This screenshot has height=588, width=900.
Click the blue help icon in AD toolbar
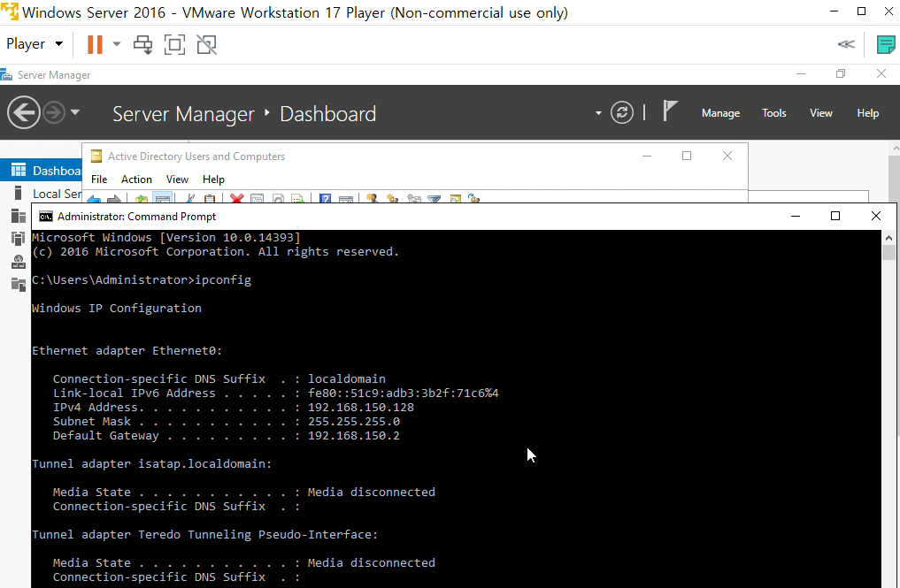point(325,198)
